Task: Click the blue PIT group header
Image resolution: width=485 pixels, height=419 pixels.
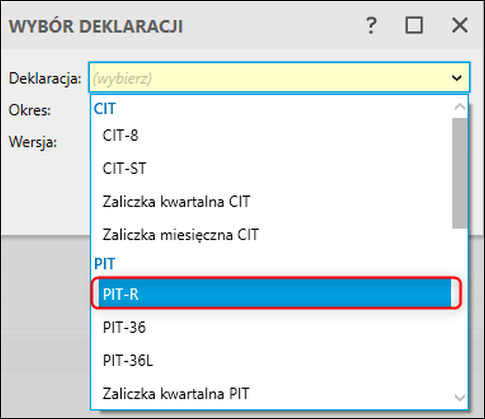Action: (105, 264)
